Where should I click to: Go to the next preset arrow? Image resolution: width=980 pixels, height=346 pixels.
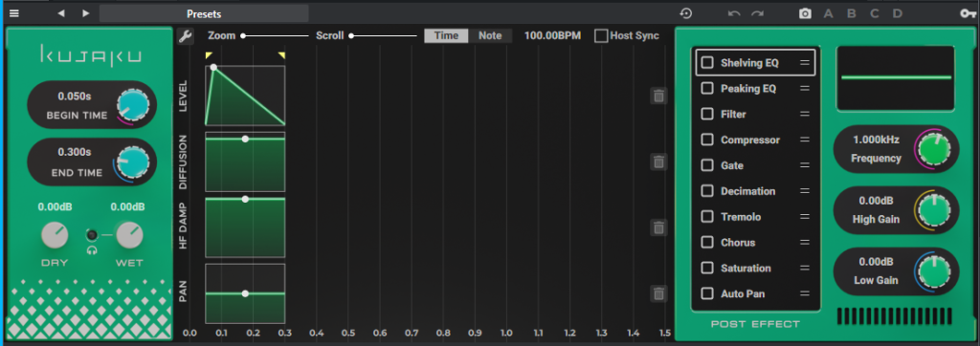point(86,13)
